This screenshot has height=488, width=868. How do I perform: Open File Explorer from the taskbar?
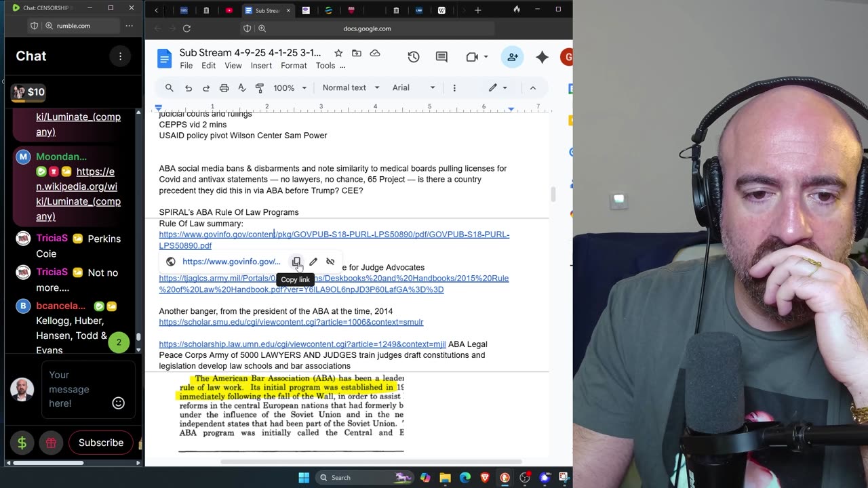(x=445, y=477)
